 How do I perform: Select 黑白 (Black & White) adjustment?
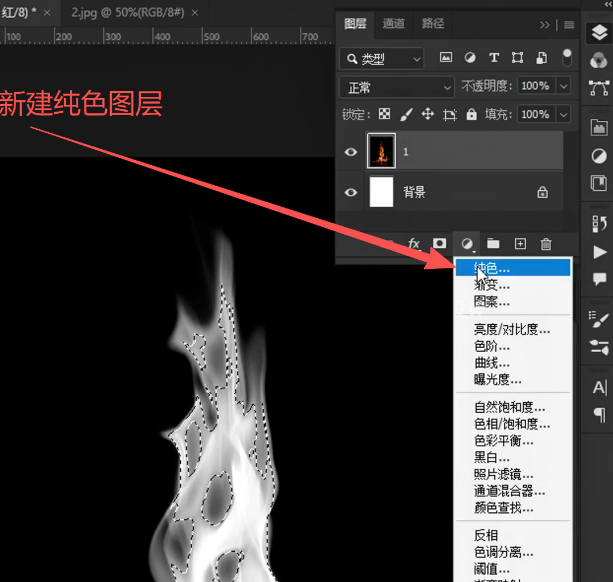point(513,457)
